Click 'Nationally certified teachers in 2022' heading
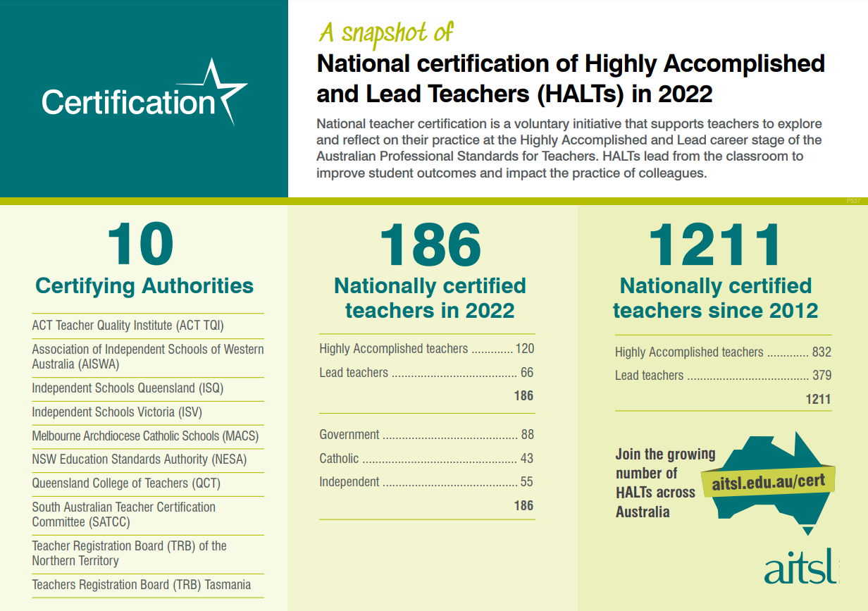Image resolution: width=868 pixels, height=611 pixels. click(x=430, y=298)
